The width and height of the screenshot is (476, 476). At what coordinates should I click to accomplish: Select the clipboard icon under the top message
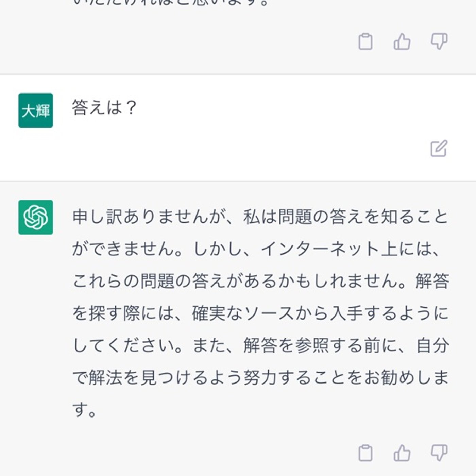[x=367, y=42]
